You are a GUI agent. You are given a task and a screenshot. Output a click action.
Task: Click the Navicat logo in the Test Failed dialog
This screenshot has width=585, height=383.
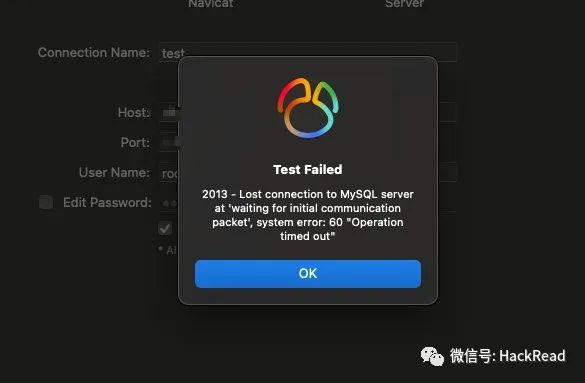[x=308, y=108]
